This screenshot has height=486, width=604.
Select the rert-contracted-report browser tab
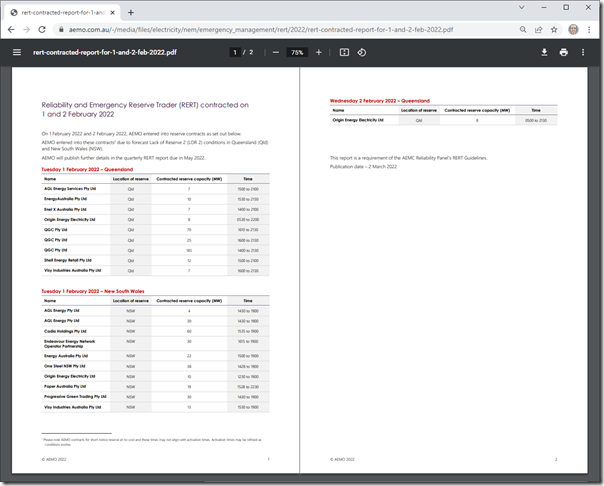tap(63, 13)
